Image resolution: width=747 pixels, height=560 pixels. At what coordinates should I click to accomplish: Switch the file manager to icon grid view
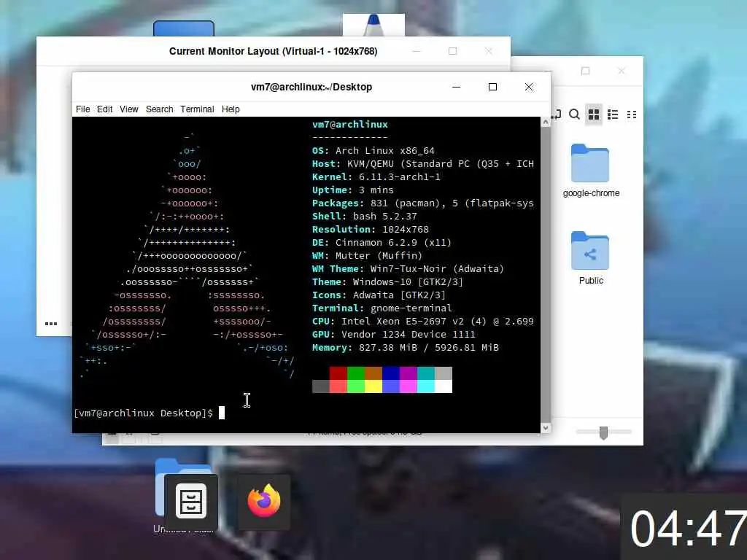click(x=594, y=114)
